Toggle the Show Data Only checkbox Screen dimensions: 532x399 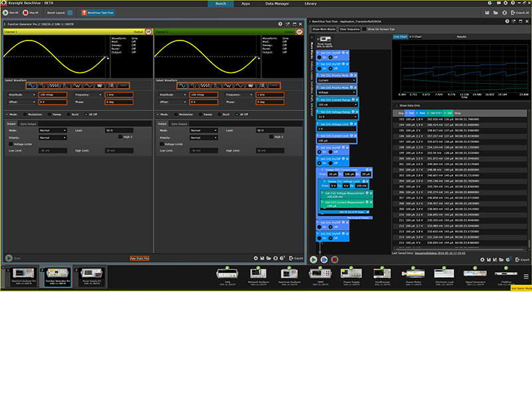click(397, 106)
